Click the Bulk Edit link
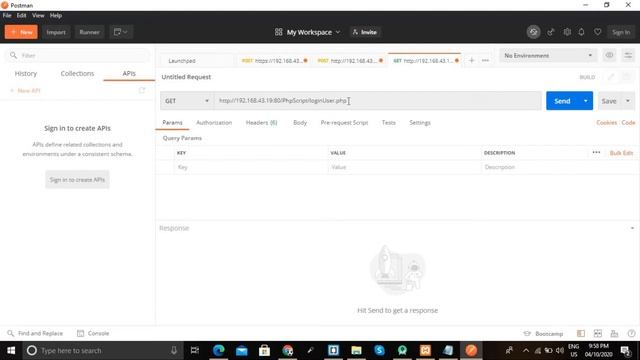Screen dimensions: 640x360 tap(621, 153)
